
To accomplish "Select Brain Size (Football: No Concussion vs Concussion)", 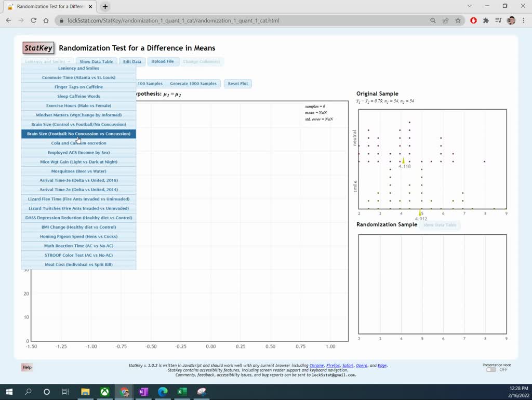I will click(x=79, y=134).
